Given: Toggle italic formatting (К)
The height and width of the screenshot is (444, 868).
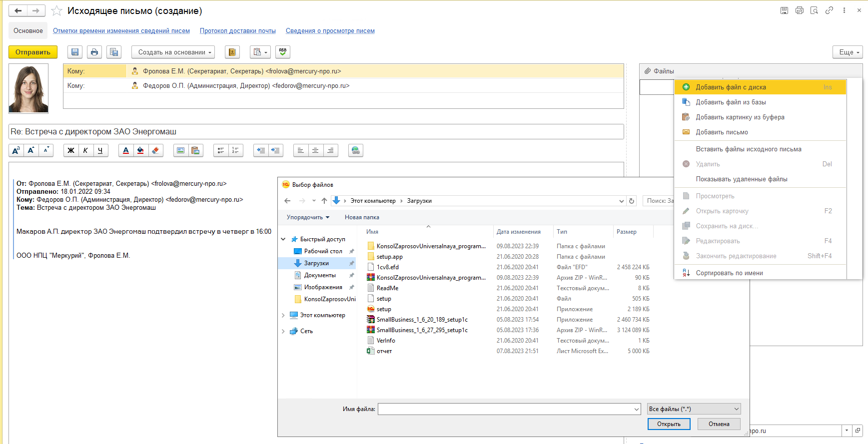Looking at the screenshot, I should pyautogui.click(x=85, y=150).
